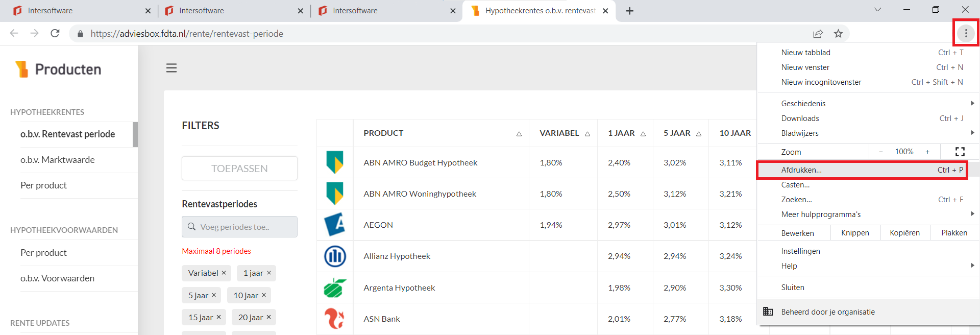Remove the 10 jaar period chip
The height and width of the screenshot is (335, 980).
[264, 295]
